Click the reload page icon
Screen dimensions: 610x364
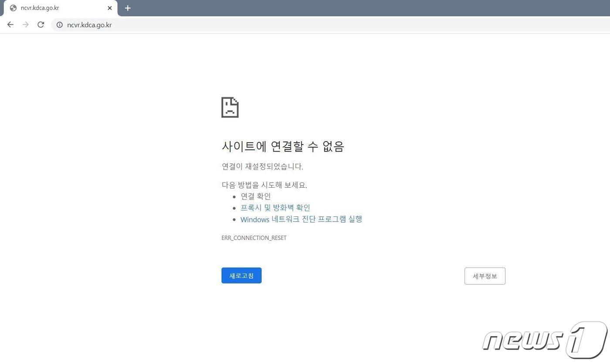(41, 24)
